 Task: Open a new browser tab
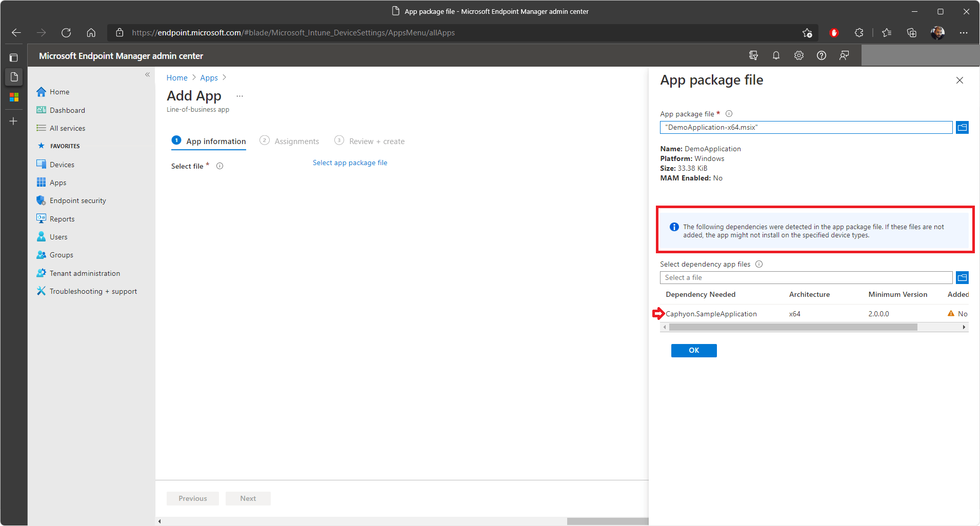pyautogui.click(x=14, y=121)
